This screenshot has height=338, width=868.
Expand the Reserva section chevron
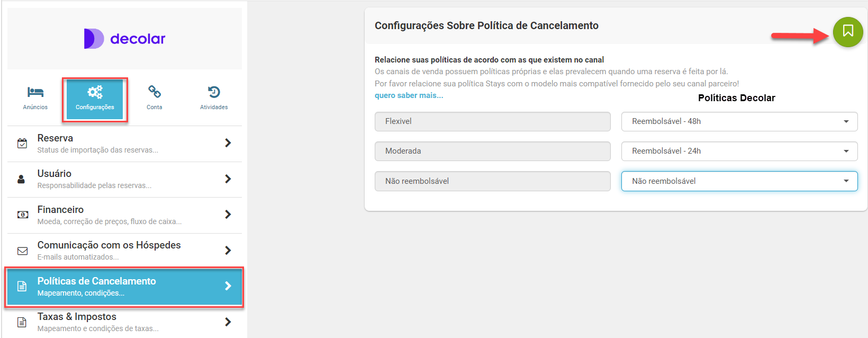228,143
